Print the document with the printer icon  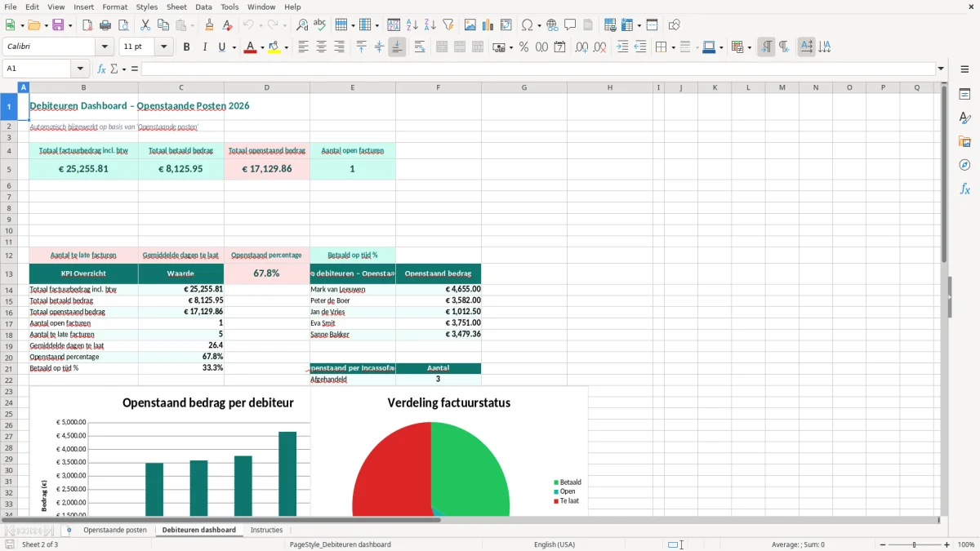[x=104, y=25]
